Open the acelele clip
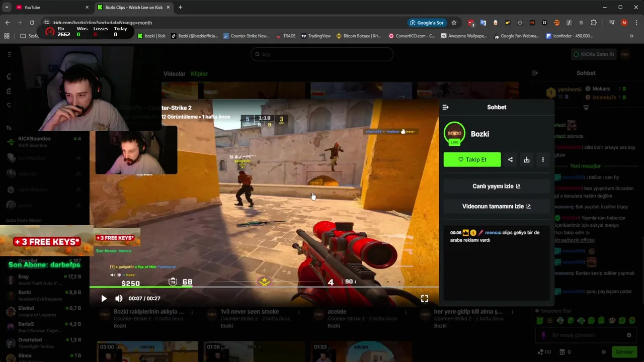Image resolution: width=644 pixels, height=362 pixels. [x=337, y=312]
